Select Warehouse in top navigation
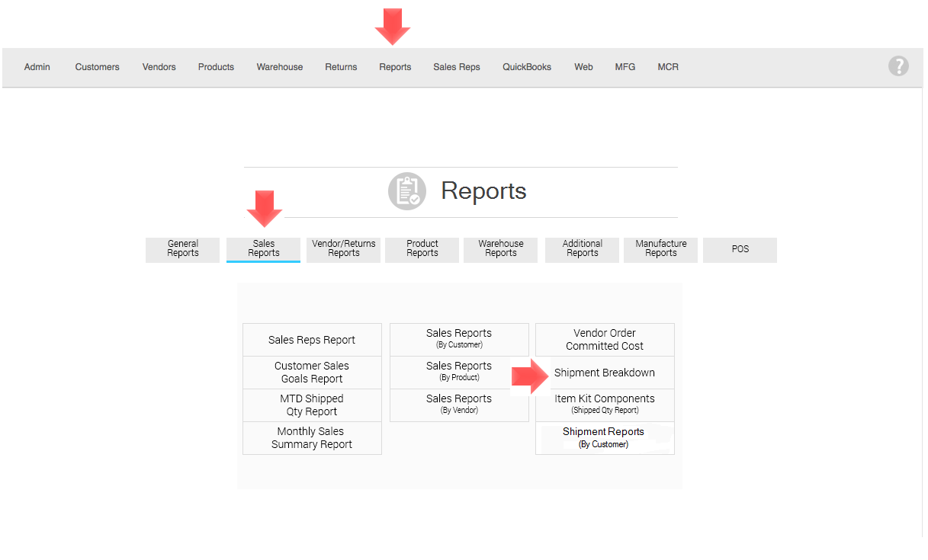Viewport: 928px width, 560px height. 279,67
